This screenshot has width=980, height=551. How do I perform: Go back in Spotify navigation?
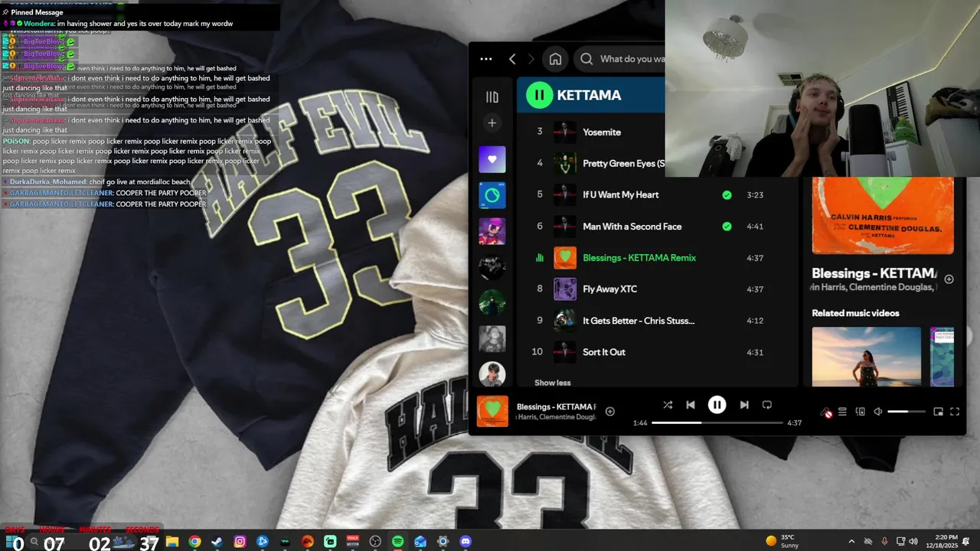coord(512,59)
